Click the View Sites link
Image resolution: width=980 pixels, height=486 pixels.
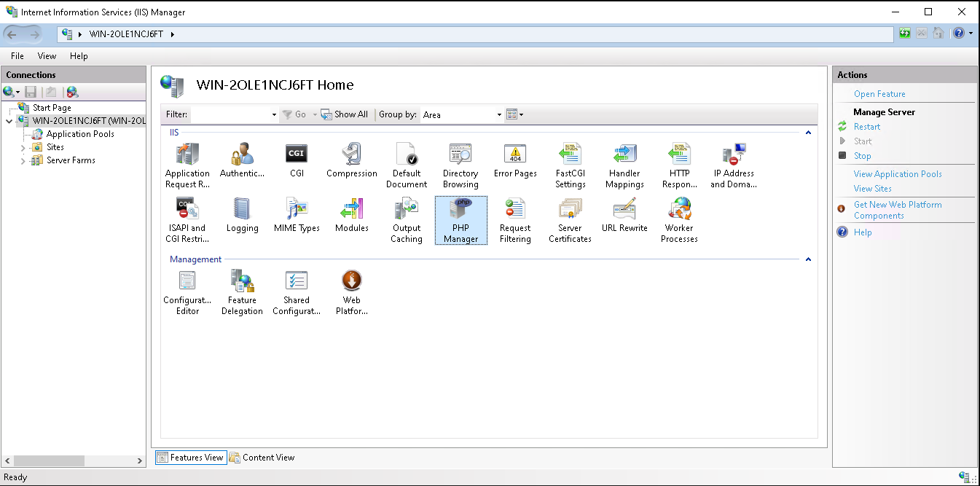click(x=873, y=189)
